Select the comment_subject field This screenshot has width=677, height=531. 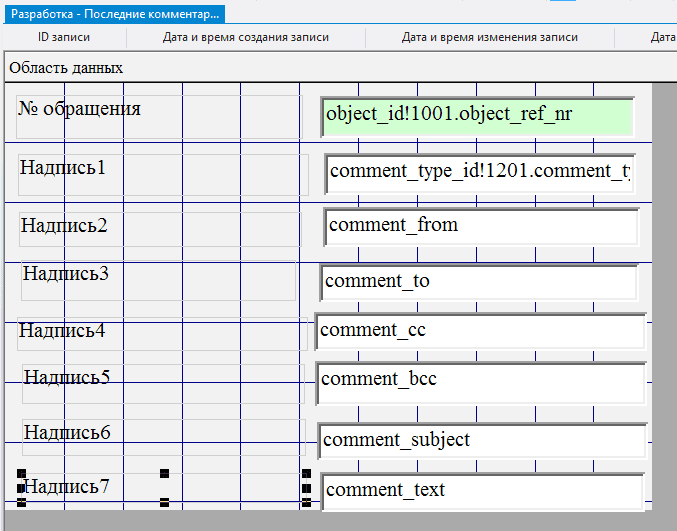tap(481, 440)
